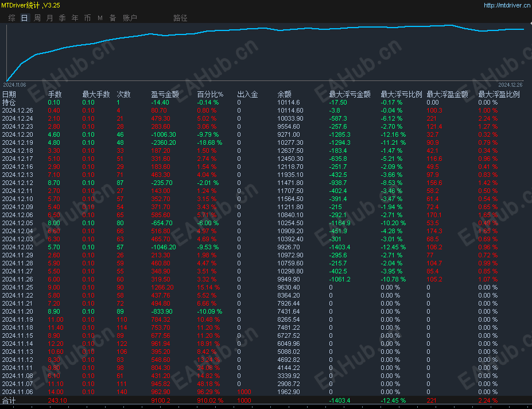The image size is (532, 409).
Task: Open the 备 notes tab
Action: tap(112, 18)
